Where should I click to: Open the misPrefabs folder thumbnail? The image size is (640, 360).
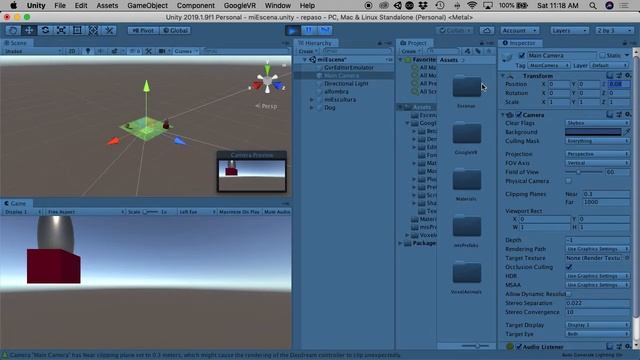[467, 226]
